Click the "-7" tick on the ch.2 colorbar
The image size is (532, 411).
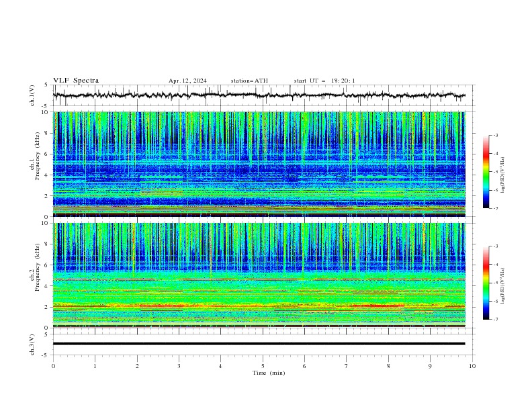coord(496,319)
